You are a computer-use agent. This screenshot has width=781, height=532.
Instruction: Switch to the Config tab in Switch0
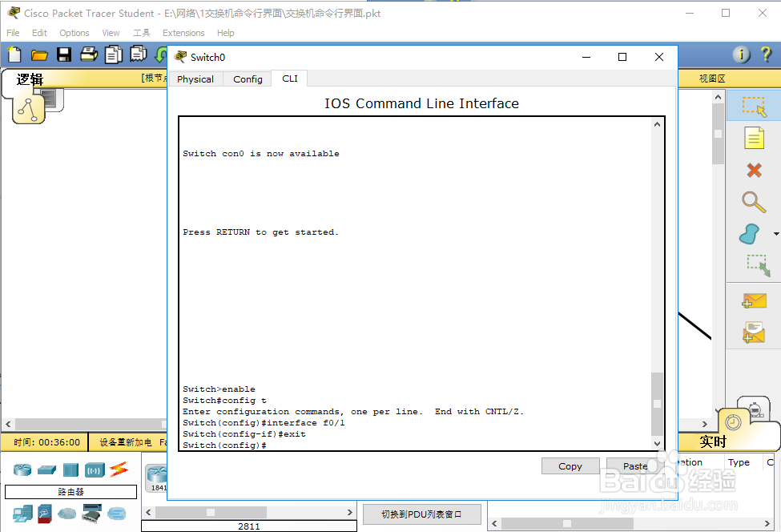[248, 79]
